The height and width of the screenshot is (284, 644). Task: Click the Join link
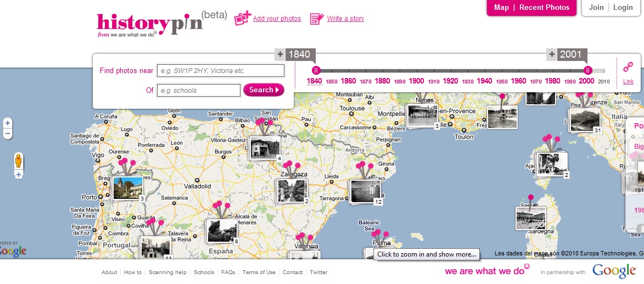(x=596, y=7)
